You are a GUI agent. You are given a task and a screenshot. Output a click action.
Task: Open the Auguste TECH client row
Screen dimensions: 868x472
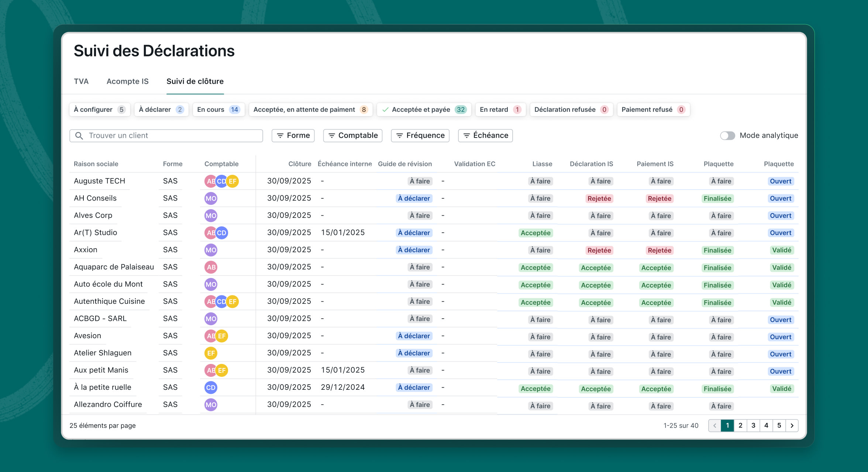(x=434, y=181)
